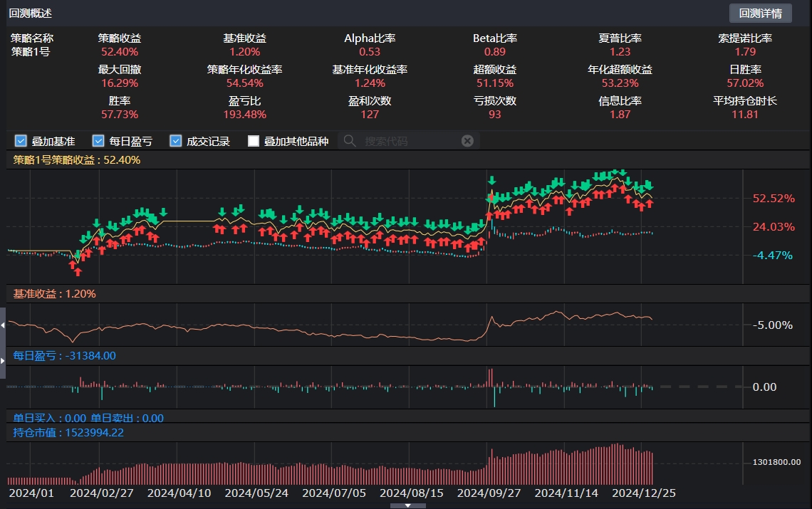Click the 策略1号 strategy name
The width and height of the screenshot is (812, 509).
tap(31, 52)
